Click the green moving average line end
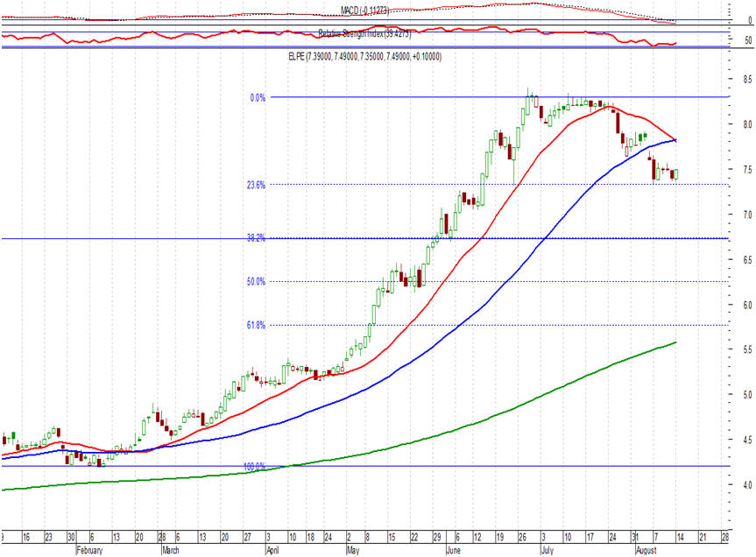 [675, 342]
